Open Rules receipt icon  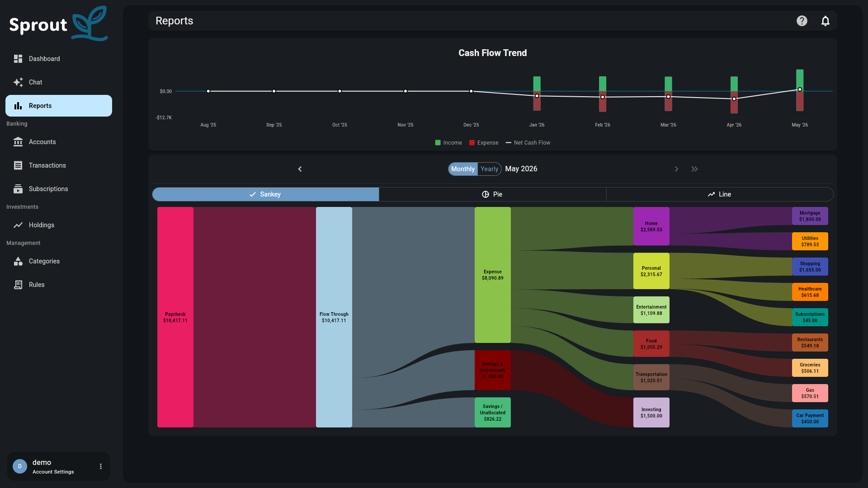pos(18,285)
